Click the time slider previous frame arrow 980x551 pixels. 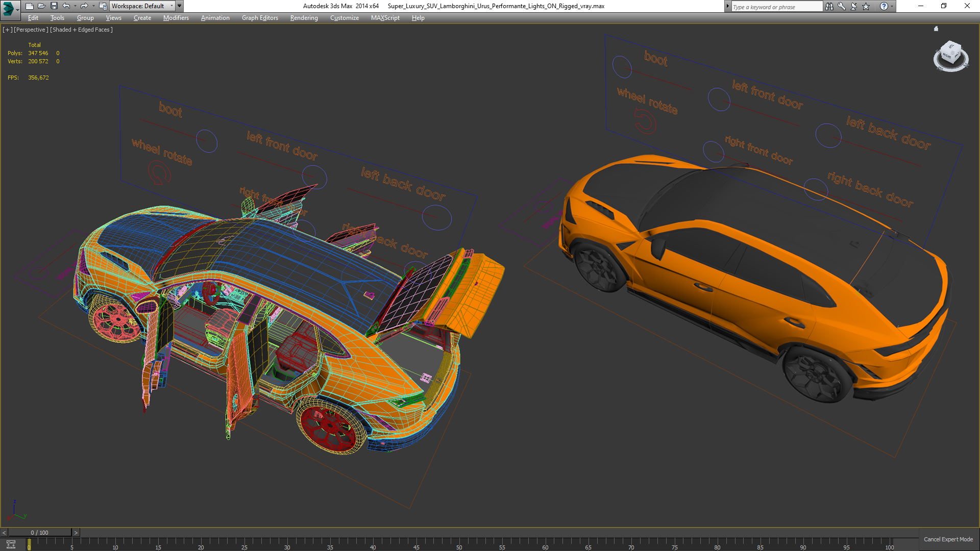coord(4,533)
